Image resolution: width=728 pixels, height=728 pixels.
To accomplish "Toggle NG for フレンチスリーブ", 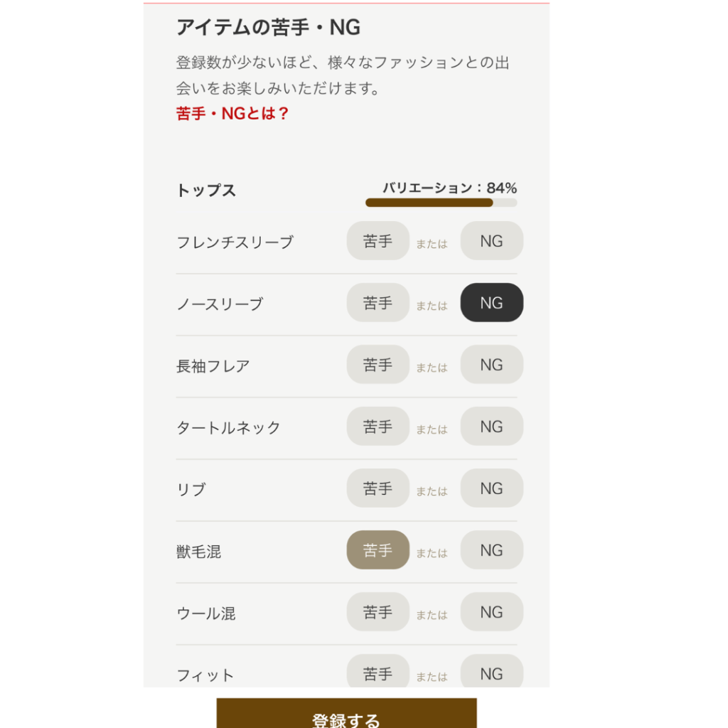I will [491, 241].
